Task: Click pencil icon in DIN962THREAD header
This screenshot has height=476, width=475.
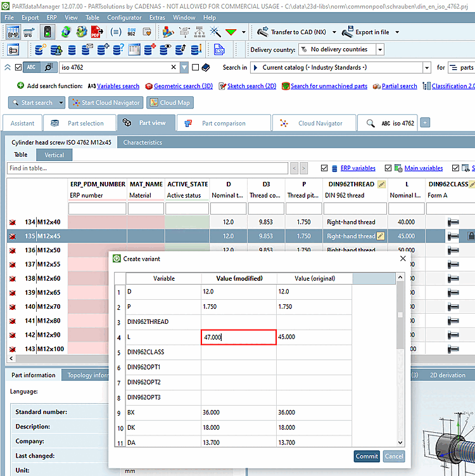Action: tap(381, 184)
